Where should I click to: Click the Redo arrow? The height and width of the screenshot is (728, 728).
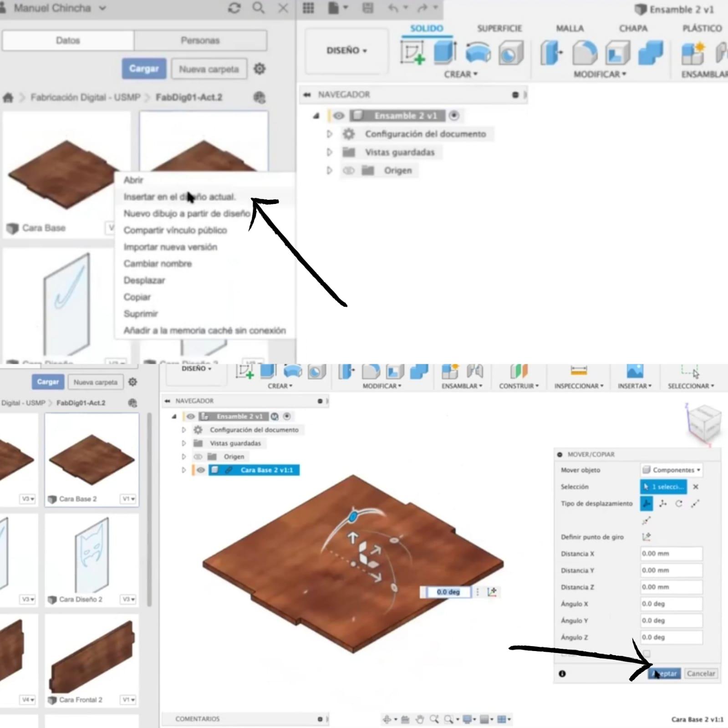coord(423,8)
